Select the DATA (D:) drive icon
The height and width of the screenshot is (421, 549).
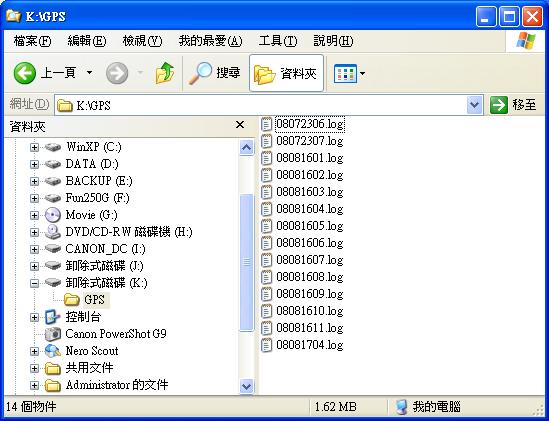(53, 164)
